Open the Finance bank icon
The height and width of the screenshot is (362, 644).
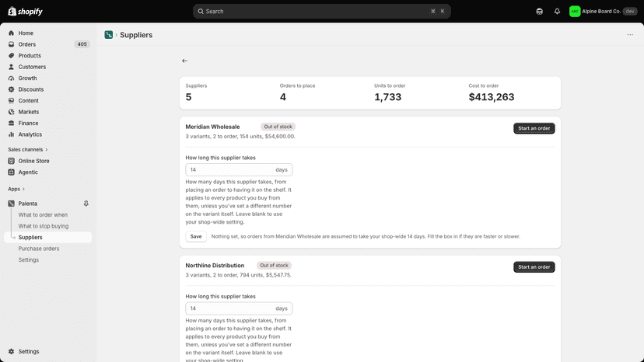coord(11,124)
